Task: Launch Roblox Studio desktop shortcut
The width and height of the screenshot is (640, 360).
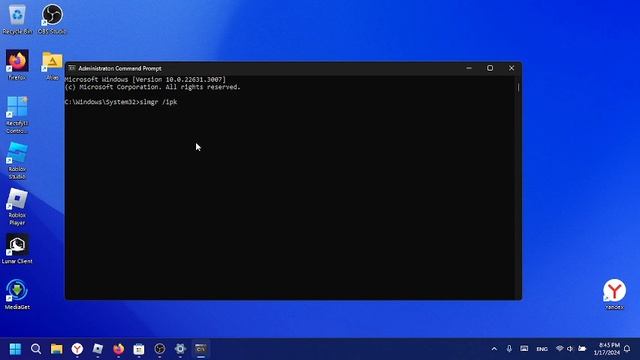Action: pyautogui.click(x=17, y=161)
